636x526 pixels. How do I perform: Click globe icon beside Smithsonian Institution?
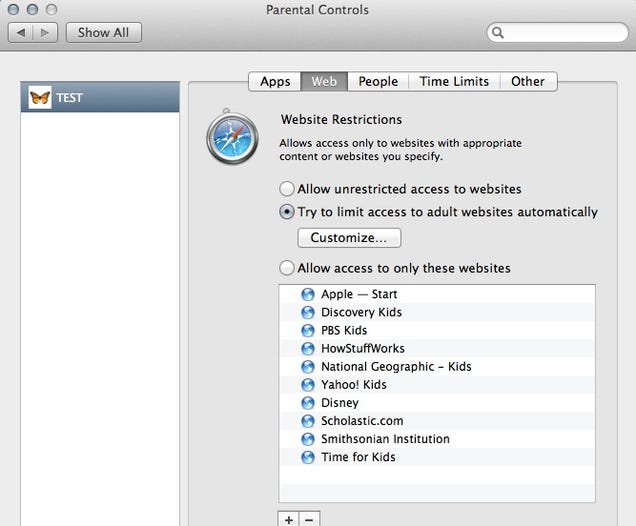pyautogui.click(x=308, y=439)
